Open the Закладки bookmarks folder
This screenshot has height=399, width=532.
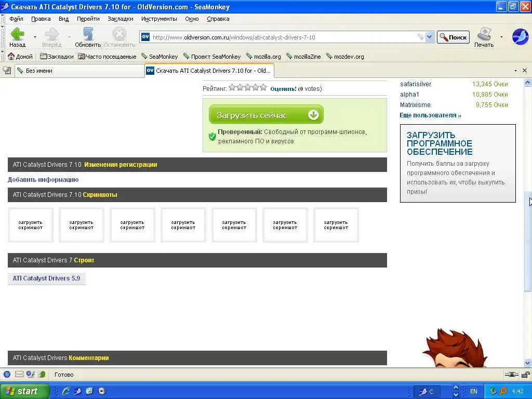[57, 56]
